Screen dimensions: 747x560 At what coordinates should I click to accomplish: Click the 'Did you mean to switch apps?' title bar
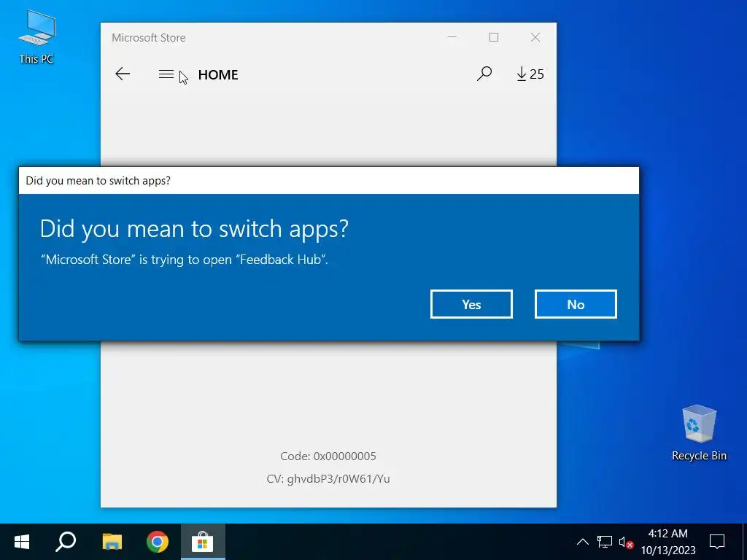click(329, 181)
